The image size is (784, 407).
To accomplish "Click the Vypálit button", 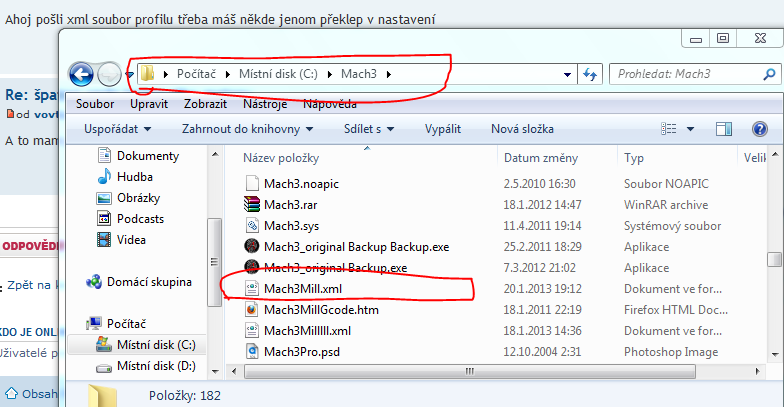I will [x=443, y=129].
